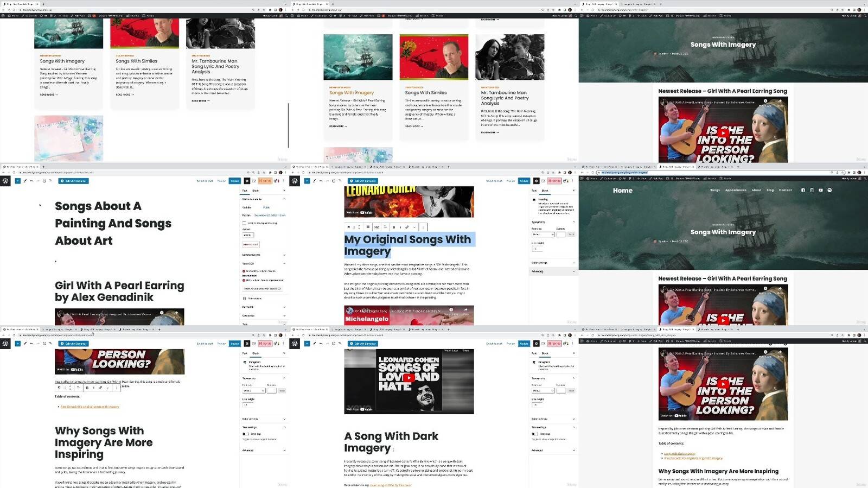Image resolution: width=868 pixels, height=488 pixels.
Task: Toggle Italic in the My Original Songs heading toolbar
Action: pos(400,227)
